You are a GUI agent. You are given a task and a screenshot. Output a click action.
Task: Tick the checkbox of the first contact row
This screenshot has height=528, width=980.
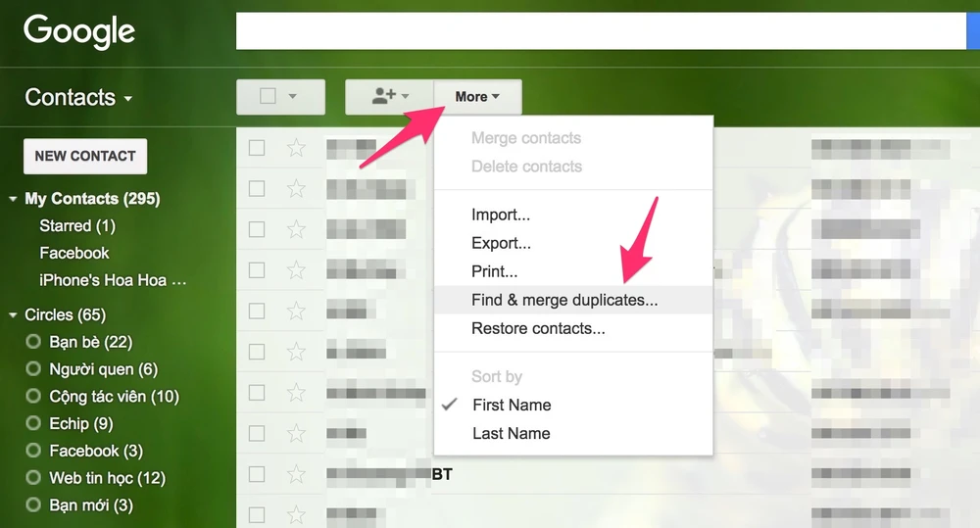[257, 148]
